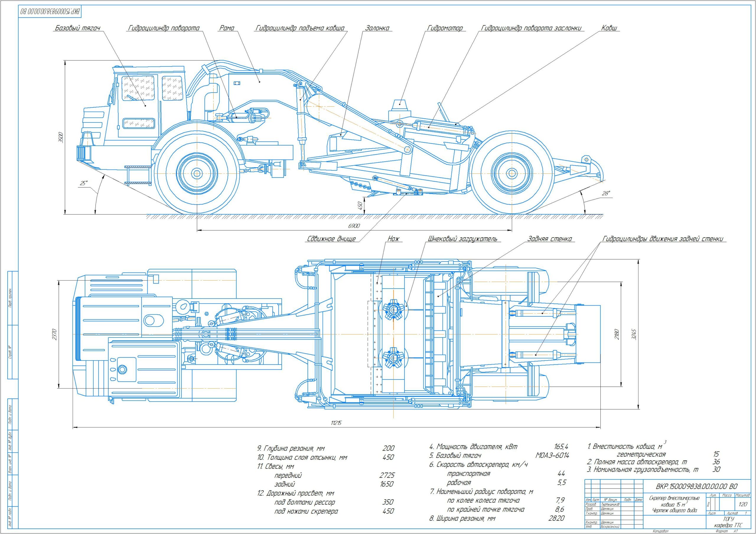The height and width of the screenshot is (534, 756).
Task: Click the 'Рама' callout label
Action: pos(227,28)
